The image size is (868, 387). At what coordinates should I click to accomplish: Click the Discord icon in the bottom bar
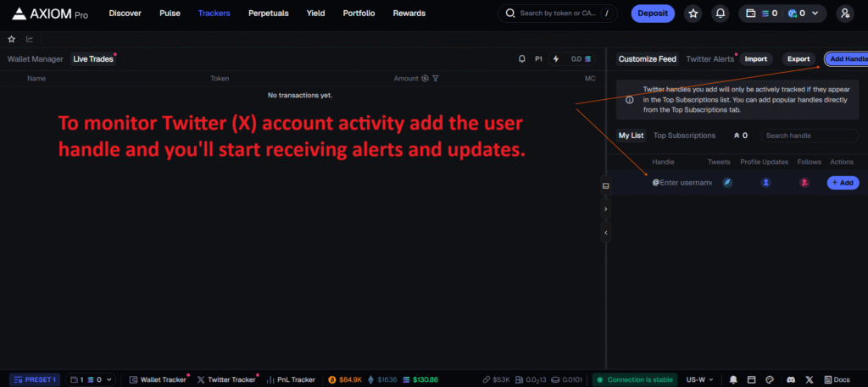(790, 379)
